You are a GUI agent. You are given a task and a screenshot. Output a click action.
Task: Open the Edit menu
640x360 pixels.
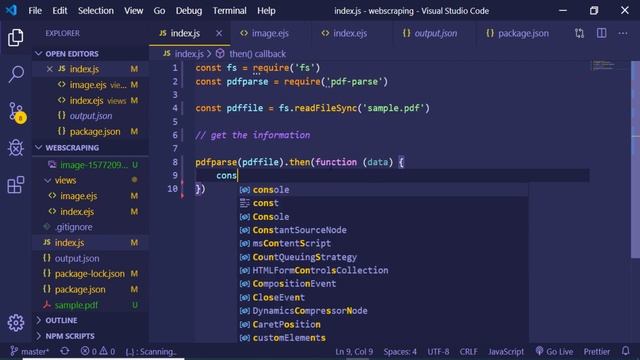click(x=60, y=11)
